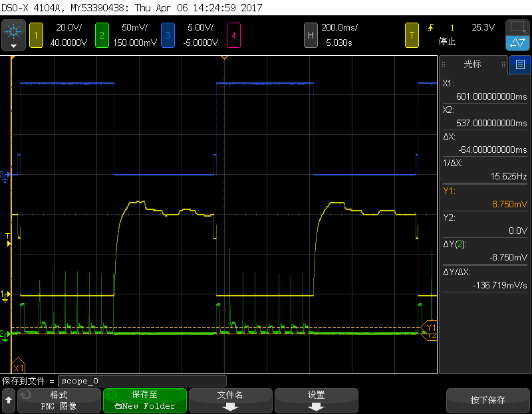Click the Y2 cursor value 0.0V
This screenshot has width=532, height=414.
click(x=518, y=231)
